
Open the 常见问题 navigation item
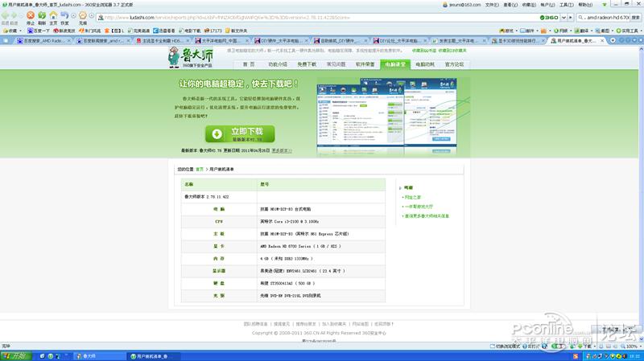(336, 64)
